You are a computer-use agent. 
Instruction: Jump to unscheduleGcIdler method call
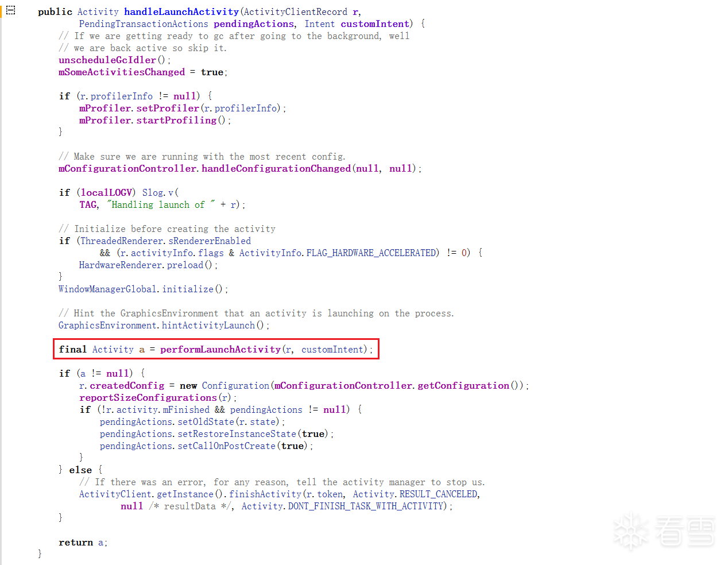[107, 60]
